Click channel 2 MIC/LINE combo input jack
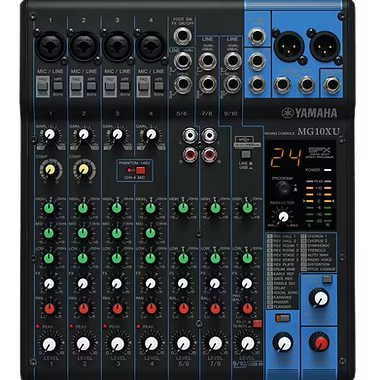Image resolution: width=380 pixels, height=380 pixels. pos(84,47)
